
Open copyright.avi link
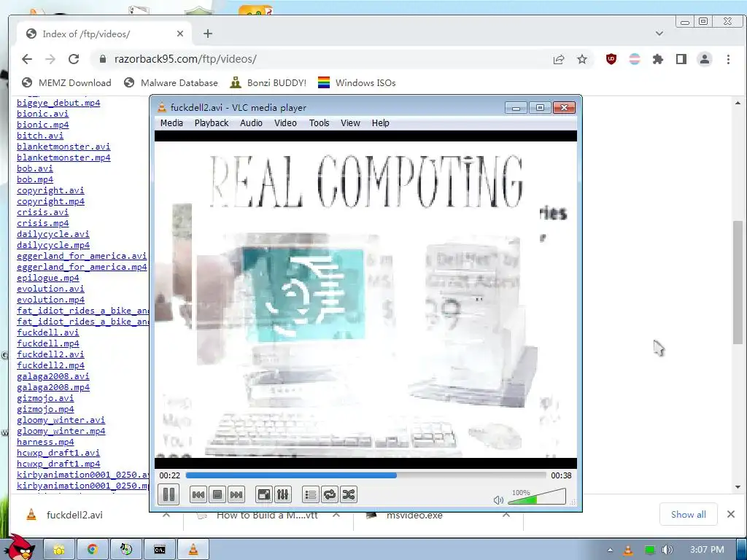[x=50, y=190]
